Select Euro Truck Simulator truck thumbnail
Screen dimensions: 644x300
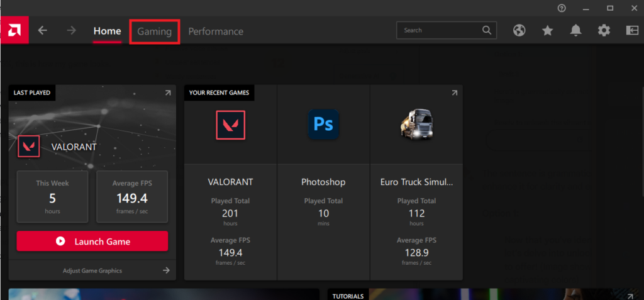pos(416,125)
